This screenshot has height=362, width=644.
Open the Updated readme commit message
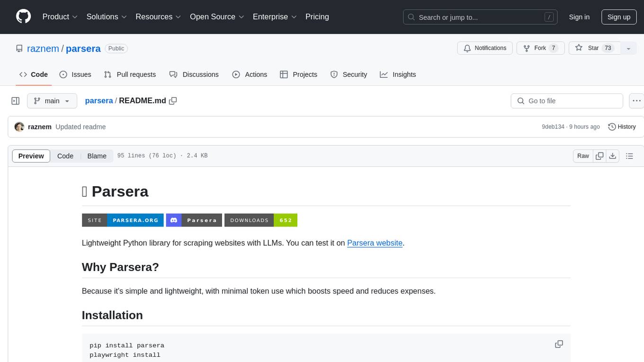(80, 127)
